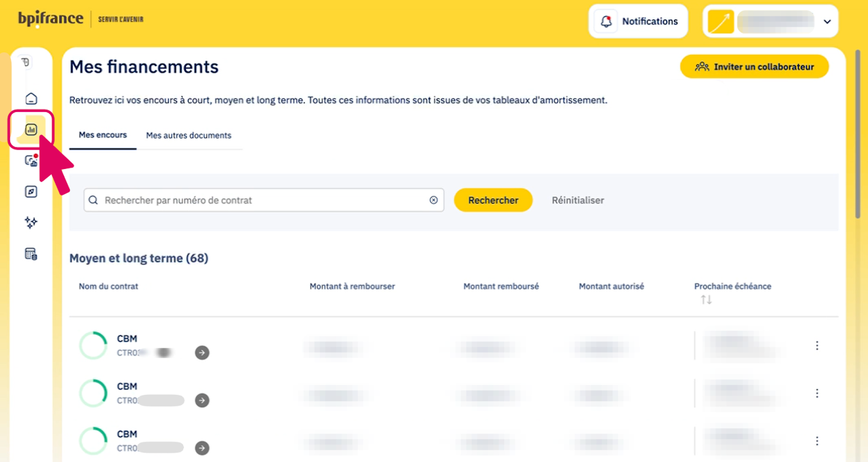Screen dimensions: 868x462
Task: Switch to Mes autres documents tab
Action: pos(189,135)
